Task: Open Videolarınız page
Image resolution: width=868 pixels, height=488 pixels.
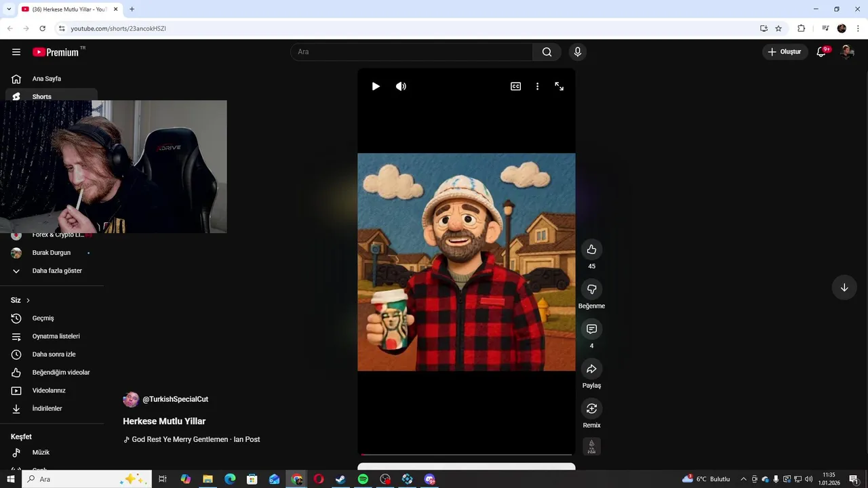Action: point(52,390)
